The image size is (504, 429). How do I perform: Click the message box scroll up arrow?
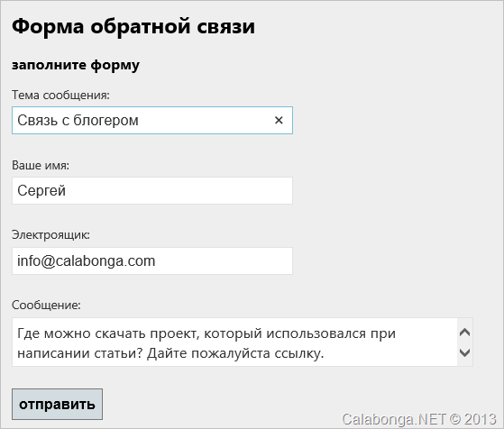pyautogui.click(x=465, y=332)
